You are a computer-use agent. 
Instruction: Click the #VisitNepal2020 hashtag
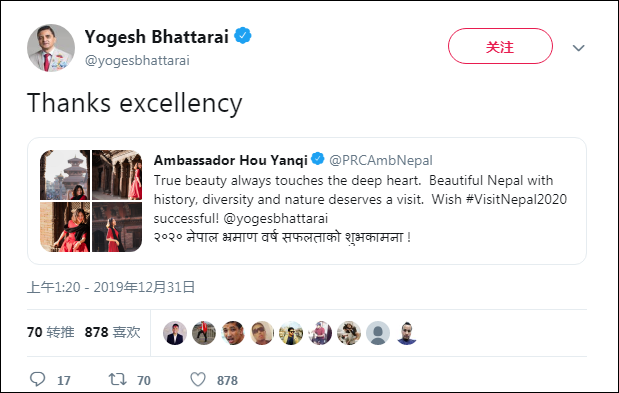pyautogui.click(x=516, y=199)
